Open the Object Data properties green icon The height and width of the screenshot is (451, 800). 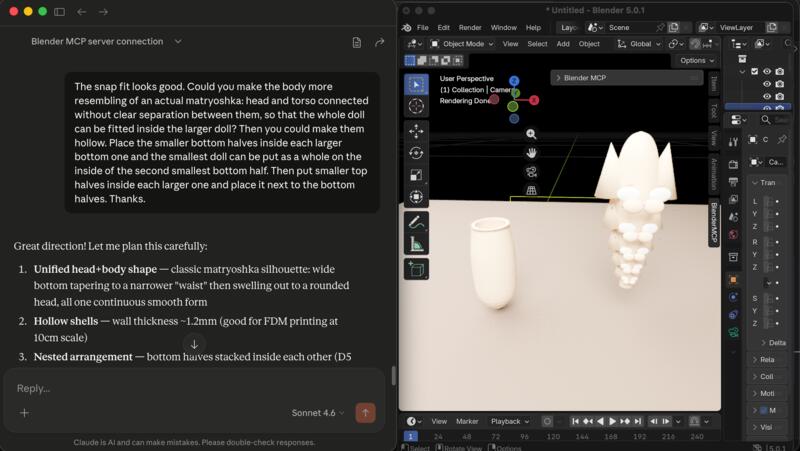coord(733,333)
